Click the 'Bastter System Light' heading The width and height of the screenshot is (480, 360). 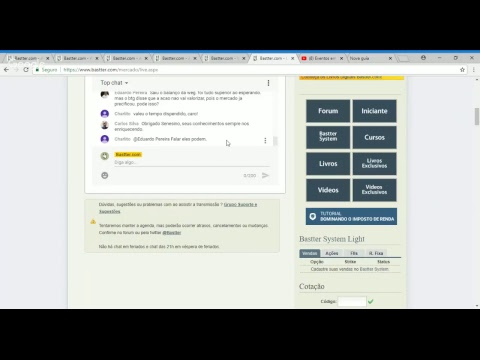click(332, 239)
